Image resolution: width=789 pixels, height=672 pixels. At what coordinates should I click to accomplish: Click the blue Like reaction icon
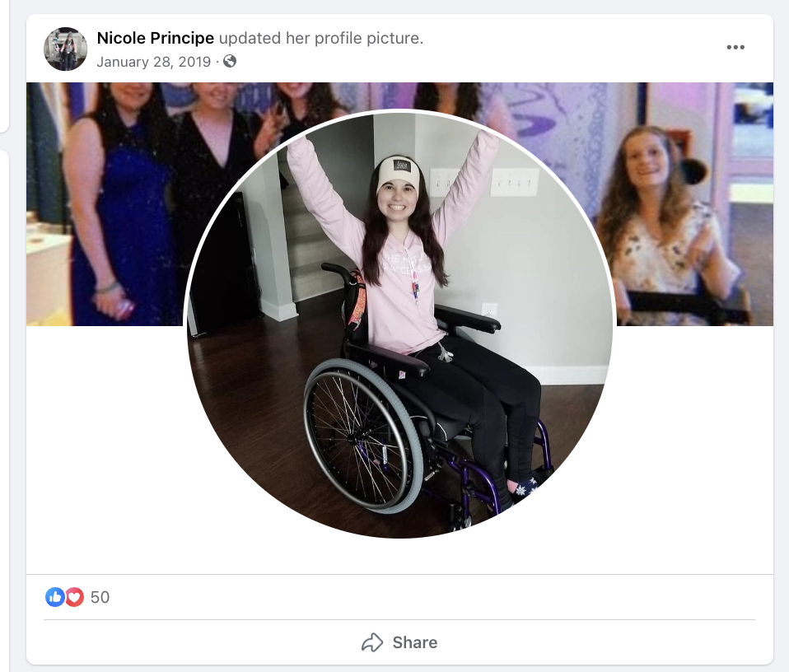tap(55, 597)
